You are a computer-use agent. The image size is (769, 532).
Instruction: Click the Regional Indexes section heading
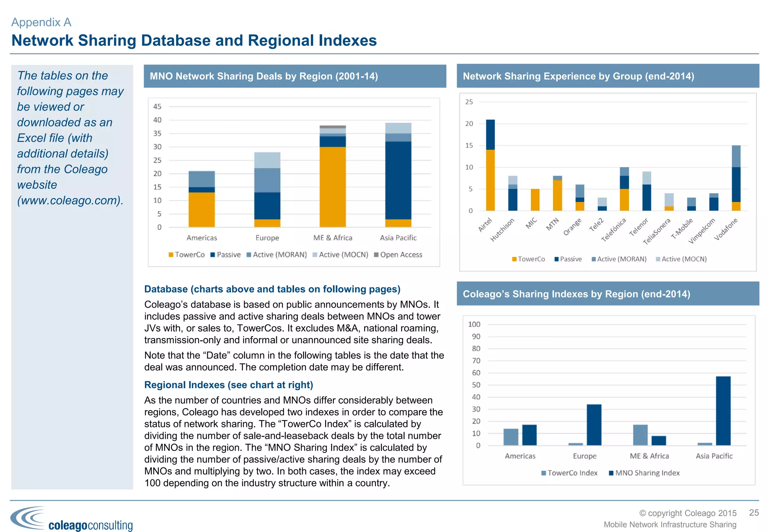pyautogui.click(x=228, y=385)
